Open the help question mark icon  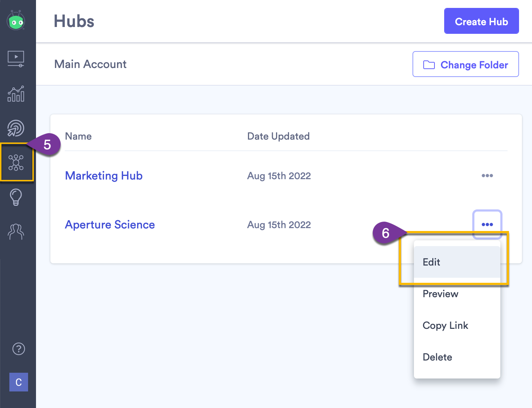click(19, 349)
